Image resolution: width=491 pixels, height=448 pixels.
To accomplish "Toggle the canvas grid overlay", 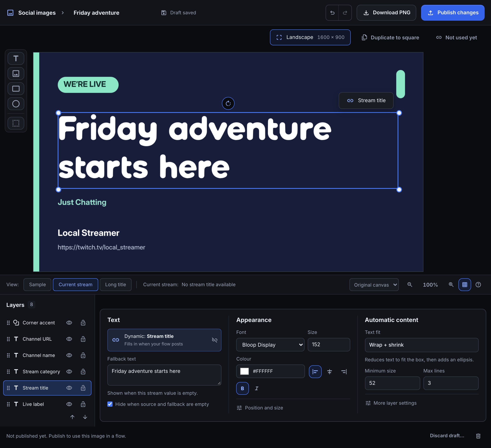I will (465, 285).
